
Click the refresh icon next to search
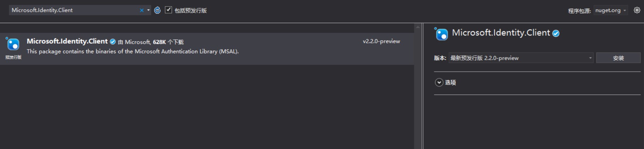click(x=157, y=10)
